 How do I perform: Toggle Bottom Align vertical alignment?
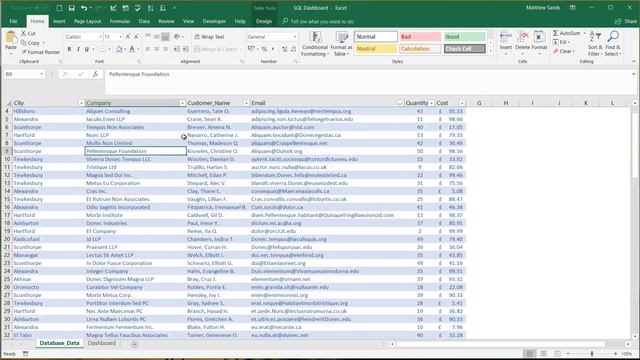pyautogui.click(x=165, y=37)
